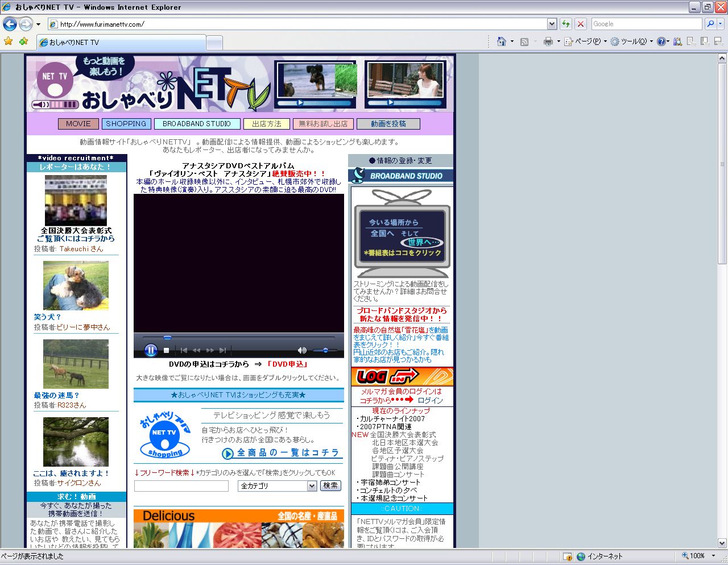The width and height of the screenshot is (728, 565).
Task: Open the BROADBAND STUDIO navigation button
Action: tap(197, 124)
